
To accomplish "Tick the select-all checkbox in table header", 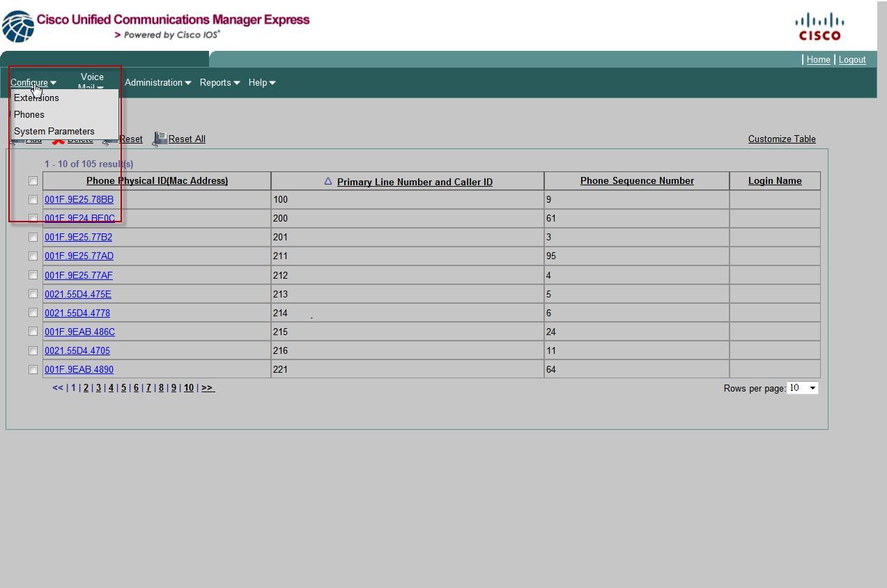I will point(33,181).
